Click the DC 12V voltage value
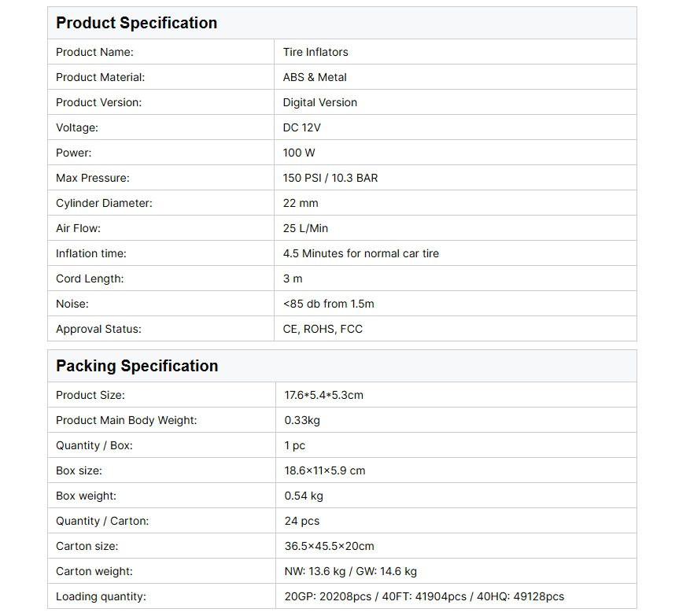The image size is (690, 616). pyautogui.click(x=301, y=127)
